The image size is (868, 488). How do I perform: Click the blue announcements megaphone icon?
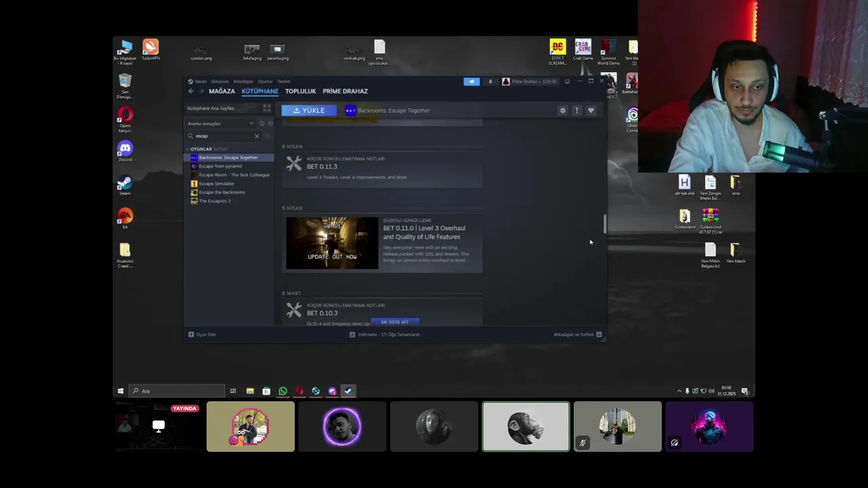471,81
